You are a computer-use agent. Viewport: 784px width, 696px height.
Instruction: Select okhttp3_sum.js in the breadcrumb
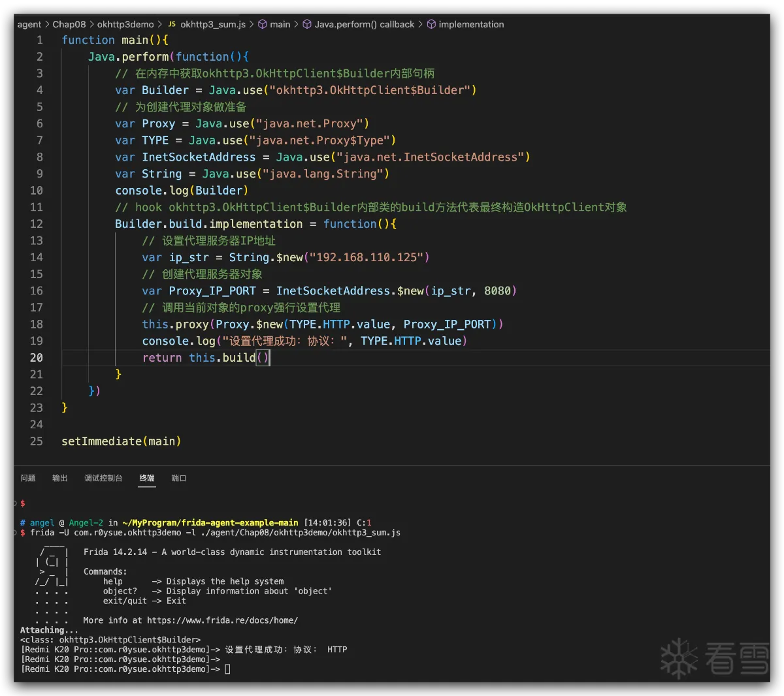click(213, 24)
